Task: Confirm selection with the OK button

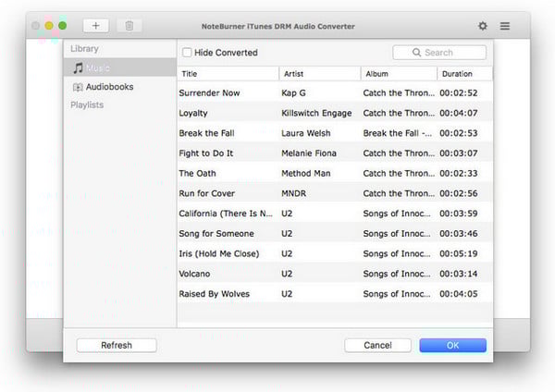Action: [x=452, y=345]
